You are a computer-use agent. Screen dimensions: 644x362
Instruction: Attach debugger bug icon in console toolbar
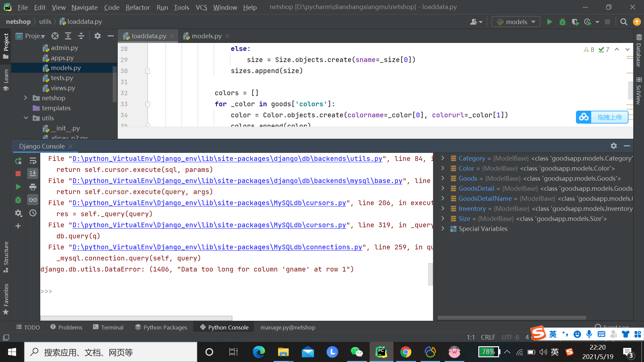point(18,200)
